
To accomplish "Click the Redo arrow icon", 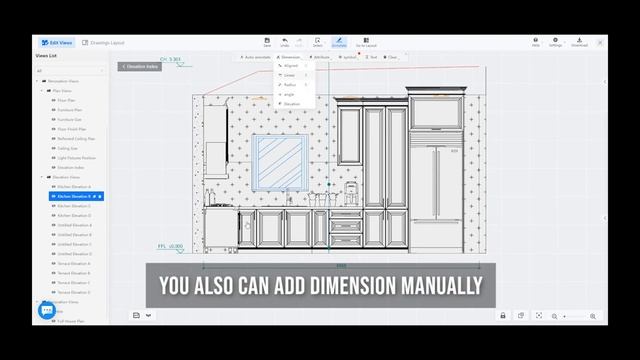I will [299, 40].
